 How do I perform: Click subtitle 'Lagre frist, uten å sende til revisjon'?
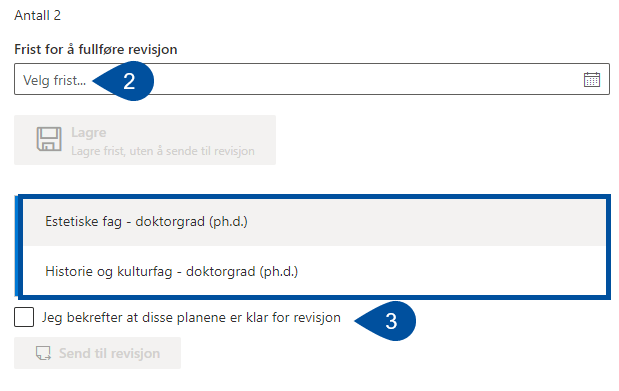(x=163, y=151)
